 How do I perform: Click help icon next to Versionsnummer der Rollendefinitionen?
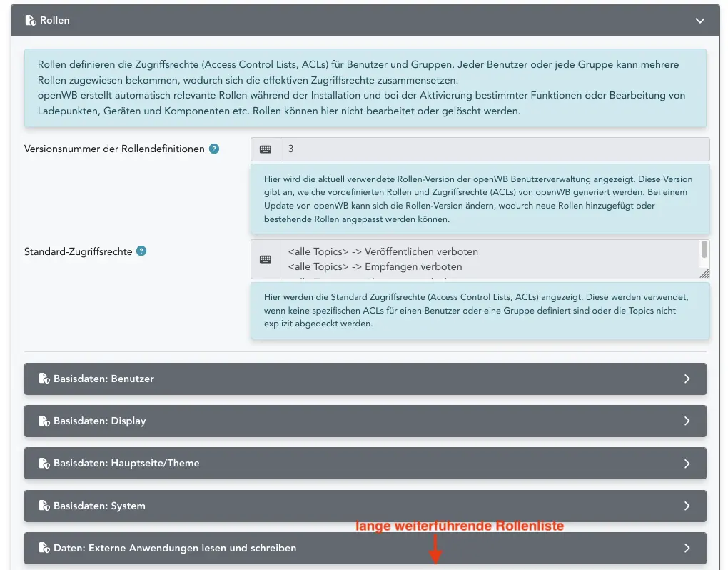(x=214, y=149)
